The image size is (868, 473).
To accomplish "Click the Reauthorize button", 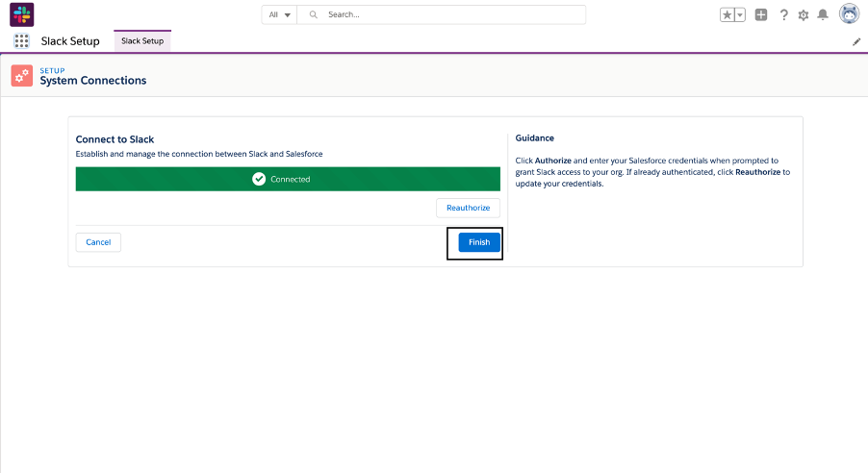I will pos(469,208).
